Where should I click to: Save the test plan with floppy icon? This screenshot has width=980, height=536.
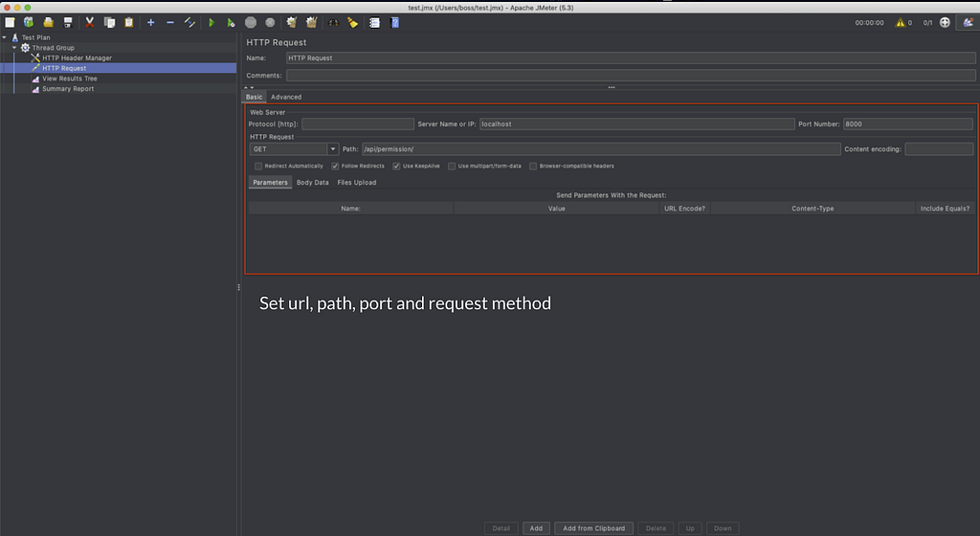(68, 22)
